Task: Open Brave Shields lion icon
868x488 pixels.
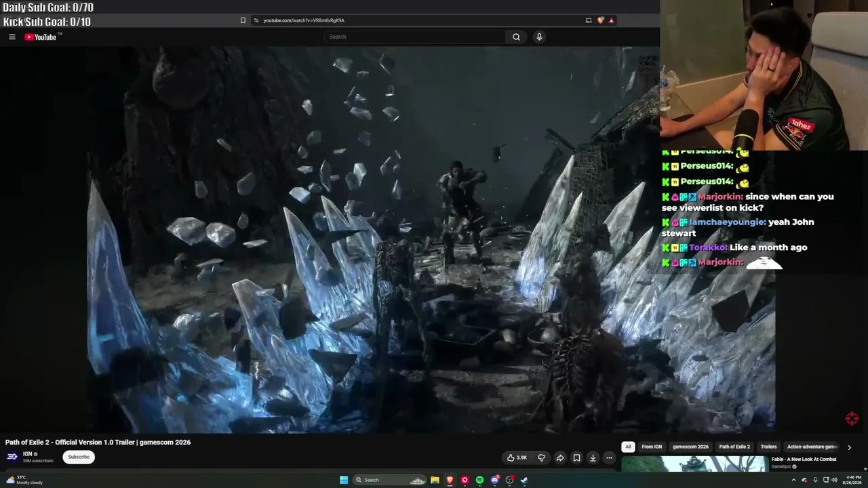Action: click(600, 20)
